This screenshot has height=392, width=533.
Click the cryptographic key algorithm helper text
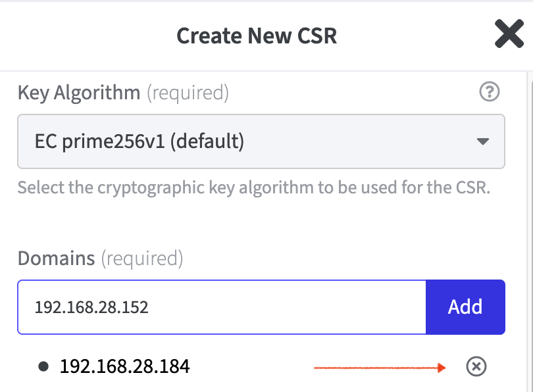click(x=254, y=187)
